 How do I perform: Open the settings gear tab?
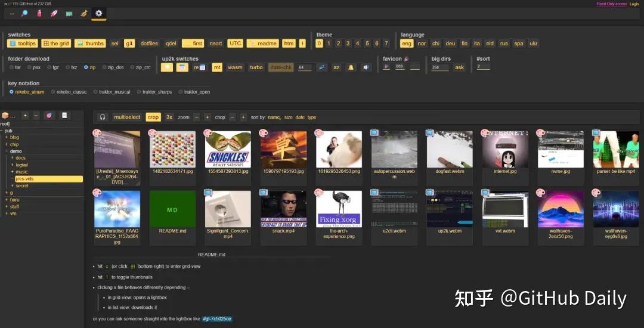tap(99, 13)
